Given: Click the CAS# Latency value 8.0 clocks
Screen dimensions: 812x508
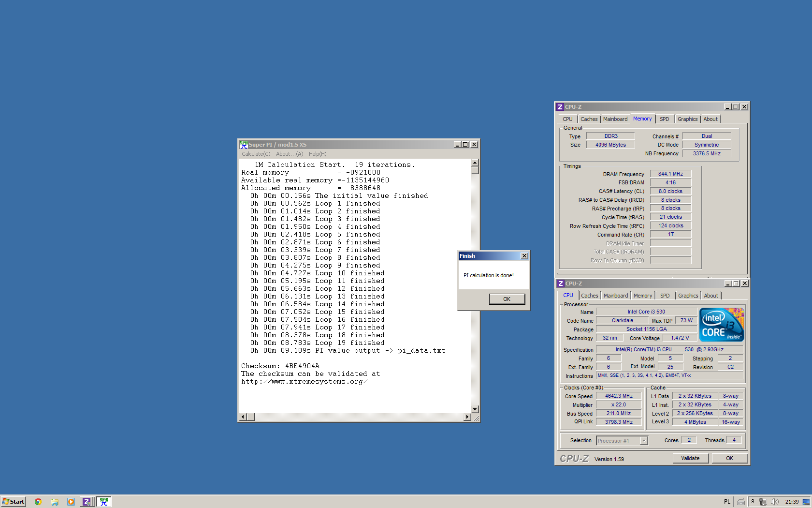Looking at the screenshot, I should click(x=670, y=191).
